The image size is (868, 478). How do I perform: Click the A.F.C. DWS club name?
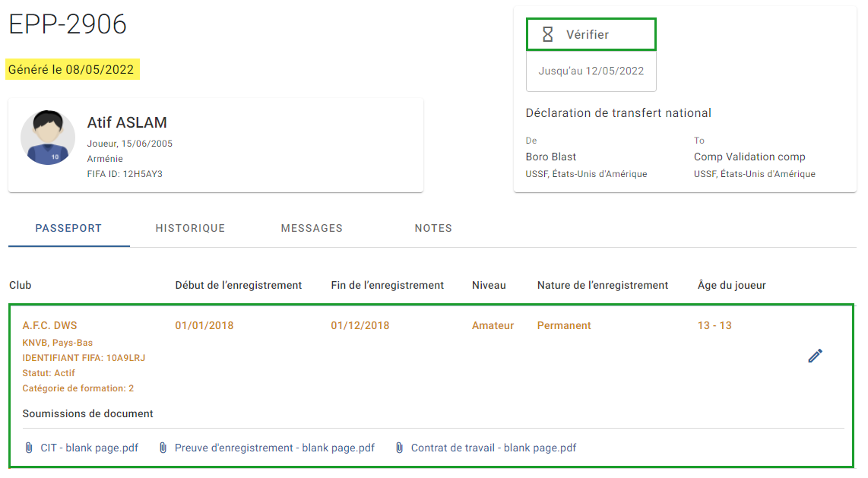point(50,325)
